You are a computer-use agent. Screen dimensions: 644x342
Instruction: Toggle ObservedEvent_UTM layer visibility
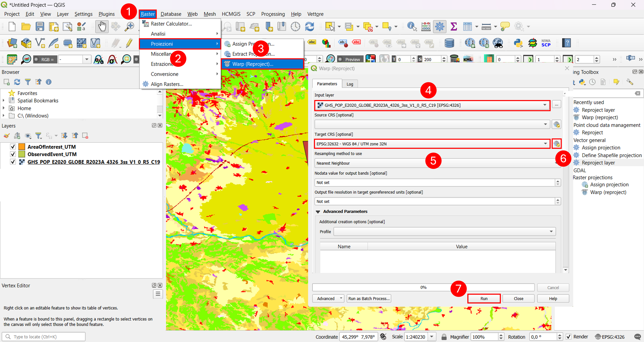(13, 154)
